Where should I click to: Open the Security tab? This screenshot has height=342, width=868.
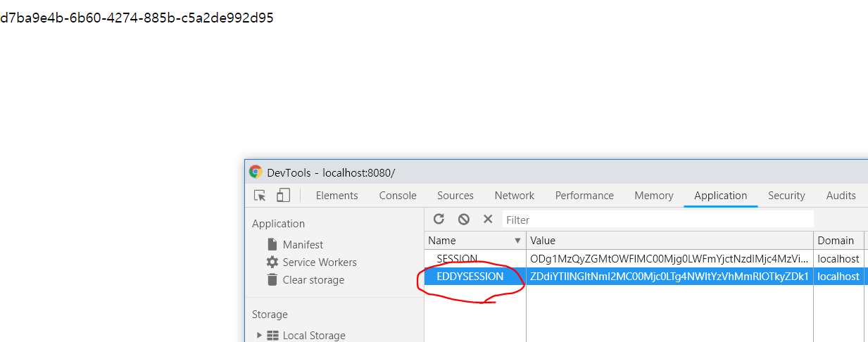coord(786,196)
